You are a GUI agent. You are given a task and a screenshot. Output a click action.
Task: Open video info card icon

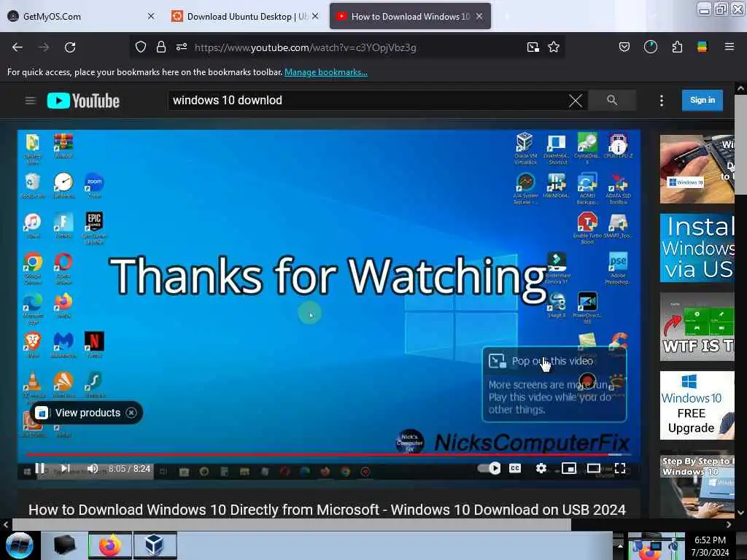pos(618,147)
